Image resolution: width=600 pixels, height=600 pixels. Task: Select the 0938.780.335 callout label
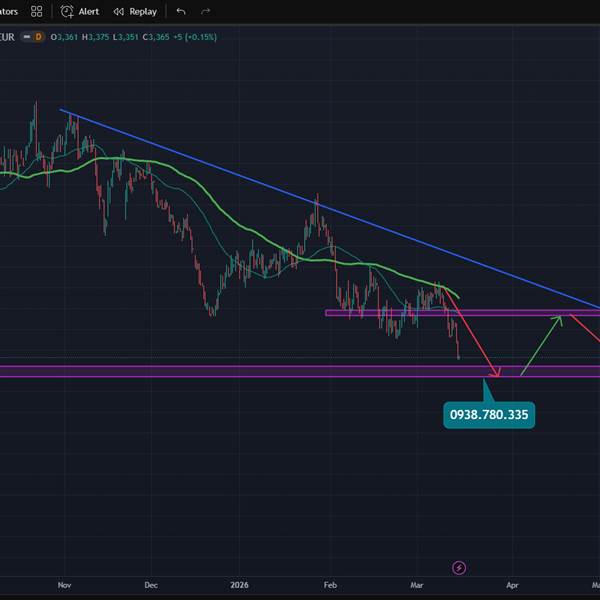point(489,415)
